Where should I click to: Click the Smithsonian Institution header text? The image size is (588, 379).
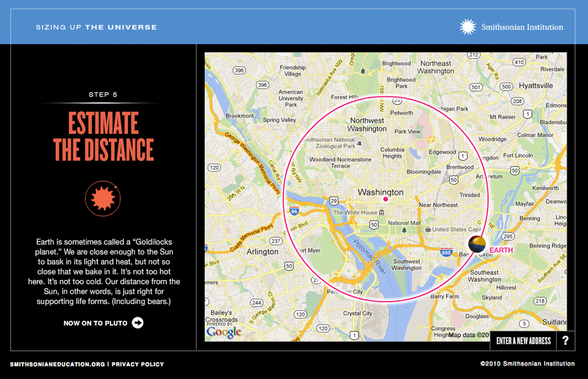522,27
